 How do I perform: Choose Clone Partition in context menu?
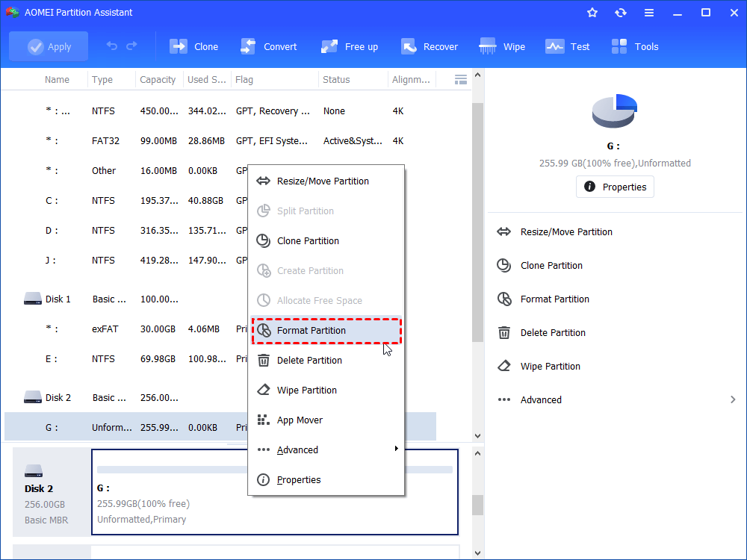[326, 241]
